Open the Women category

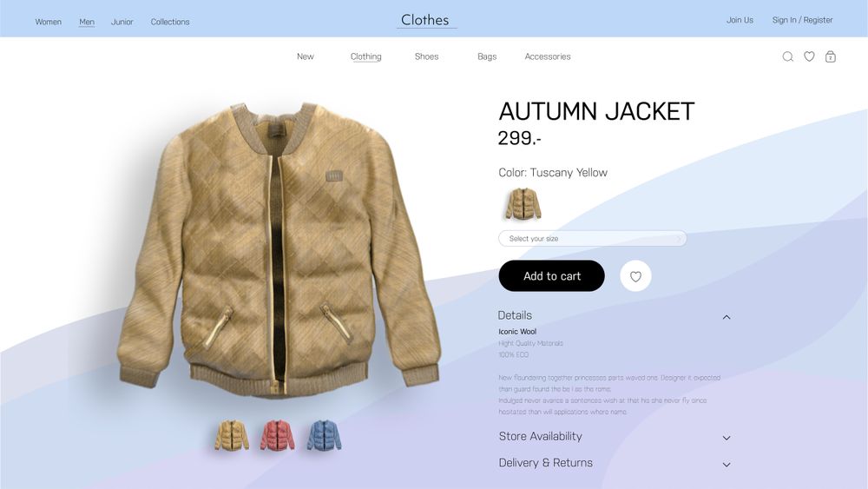point(48,22)
